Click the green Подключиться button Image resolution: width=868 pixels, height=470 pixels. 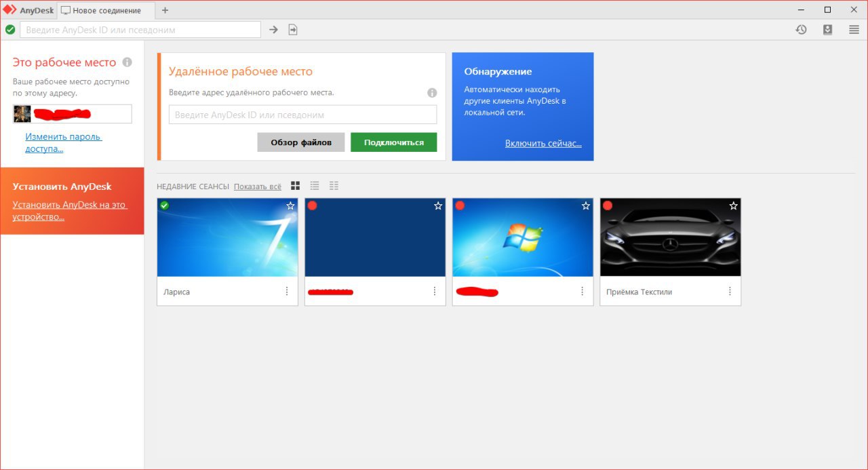[x=393, y=142]
